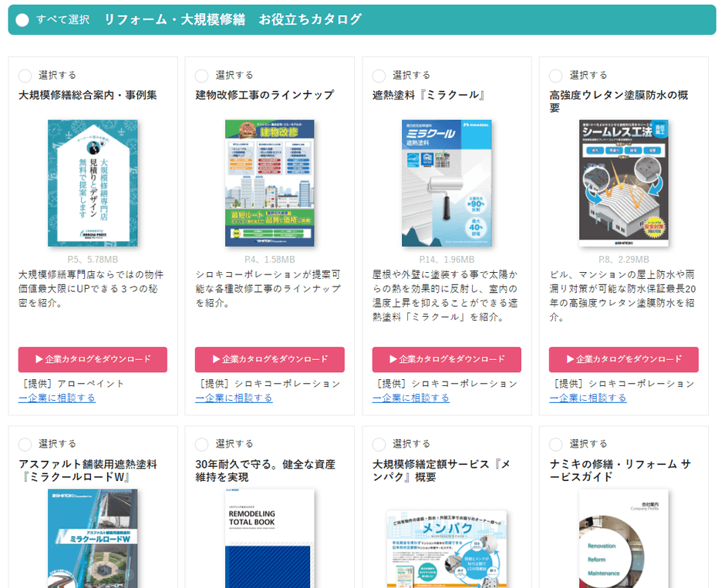Open 企業に相談する link under アローペイント
This screenshot has width=725, height=588.
tap(57, 398)
